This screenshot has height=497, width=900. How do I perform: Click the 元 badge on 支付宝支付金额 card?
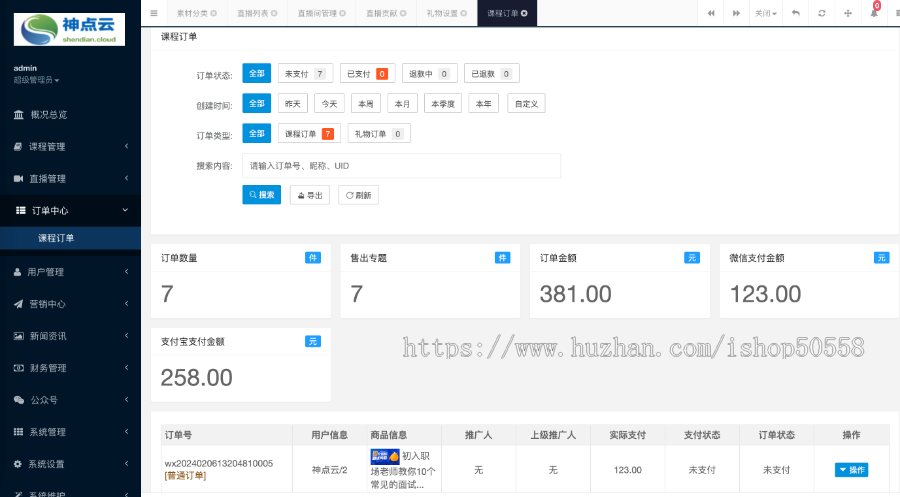point(313,341)
